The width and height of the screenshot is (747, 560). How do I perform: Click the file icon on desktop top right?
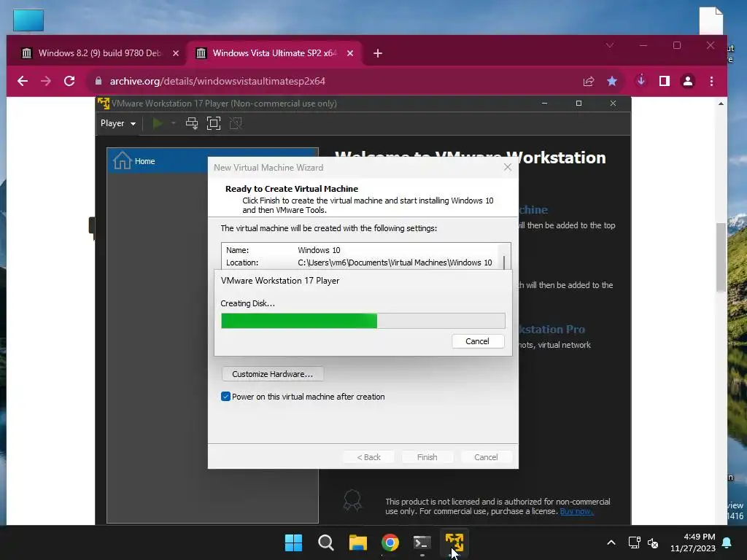pos(711,20)
